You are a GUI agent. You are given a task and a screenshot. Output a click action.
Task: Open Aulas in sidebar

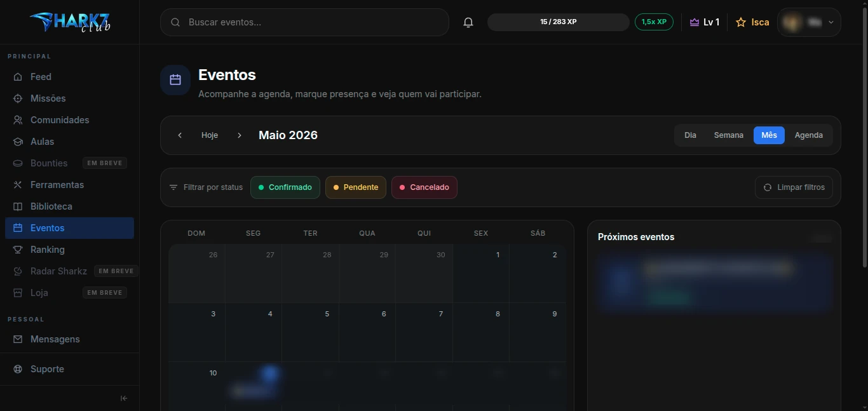(69, 142)
